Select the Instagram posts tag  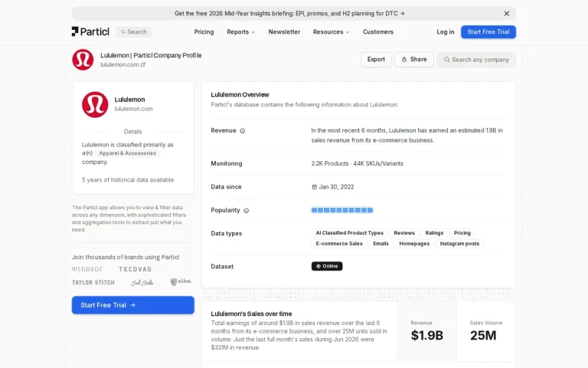pyautogui.click(x=459, y=244)
